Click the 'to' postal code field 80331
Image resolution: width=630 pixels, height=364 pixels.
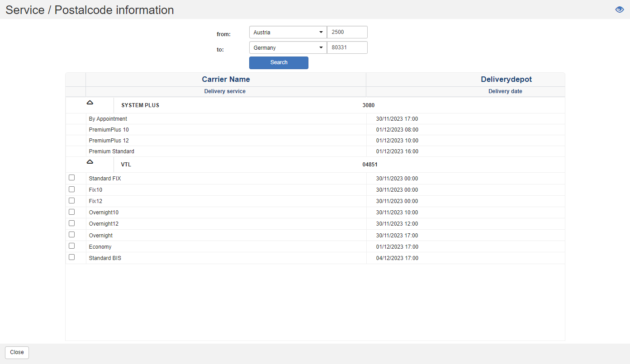click(347, 47)
